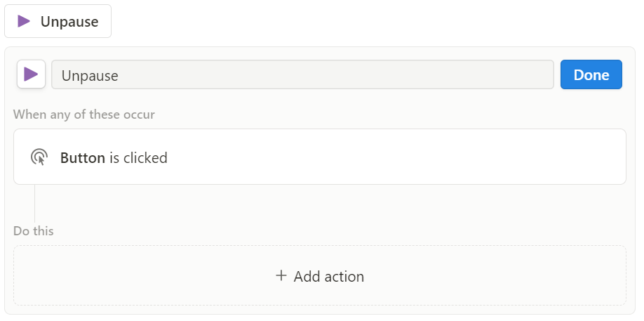
Task: Click the connector line below the trigger
Action: tap(34, 204)
